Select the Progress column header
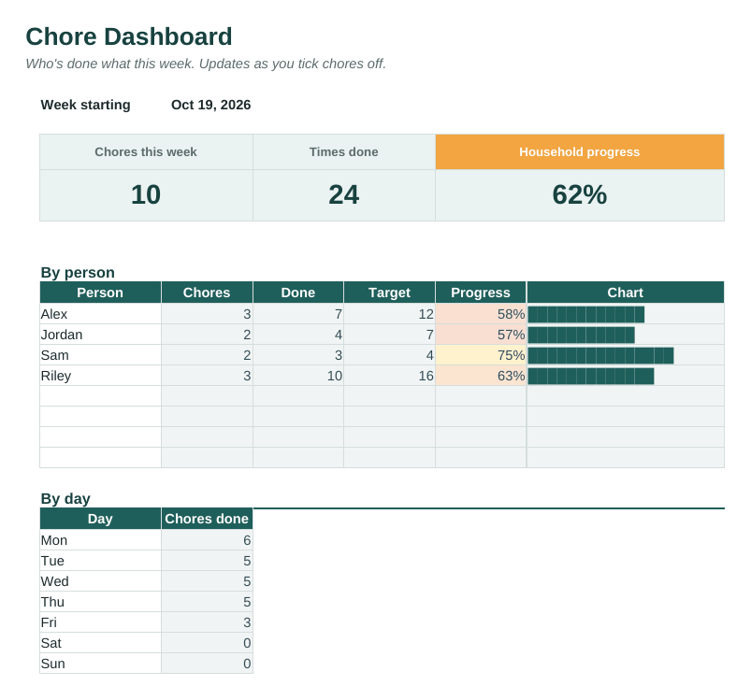Viewport: 751px width, 700px height. click(x=481, y=293)
